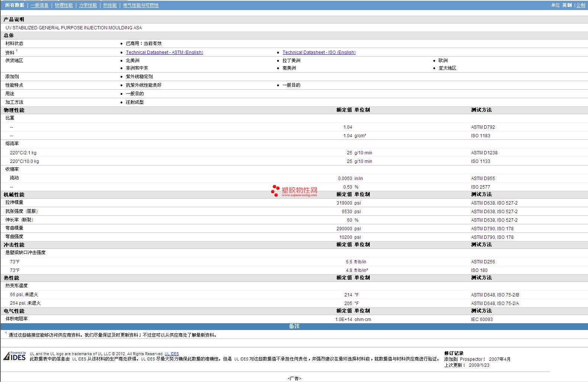Click the 产品说明 section header
This screenshot has height=382, width=588.
(x=14, y=19)
